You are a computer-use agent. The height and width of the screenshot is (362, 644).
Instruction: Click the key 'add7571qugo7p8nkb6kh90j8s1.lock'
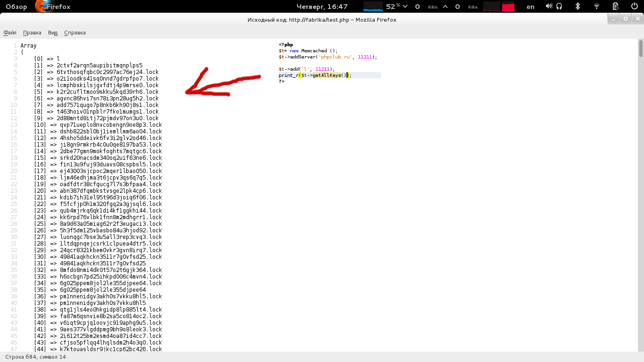click(107, 105)
